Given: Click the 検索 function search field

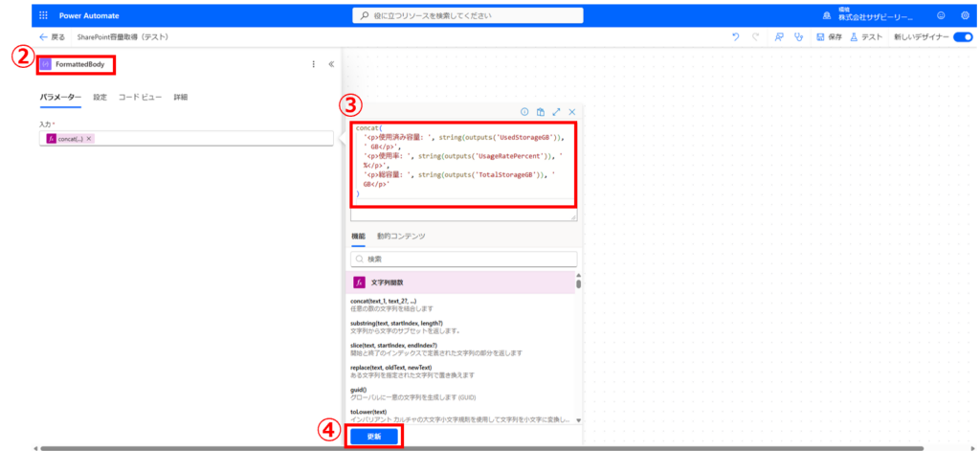Looking at the screenshot, I should (464, 259).
